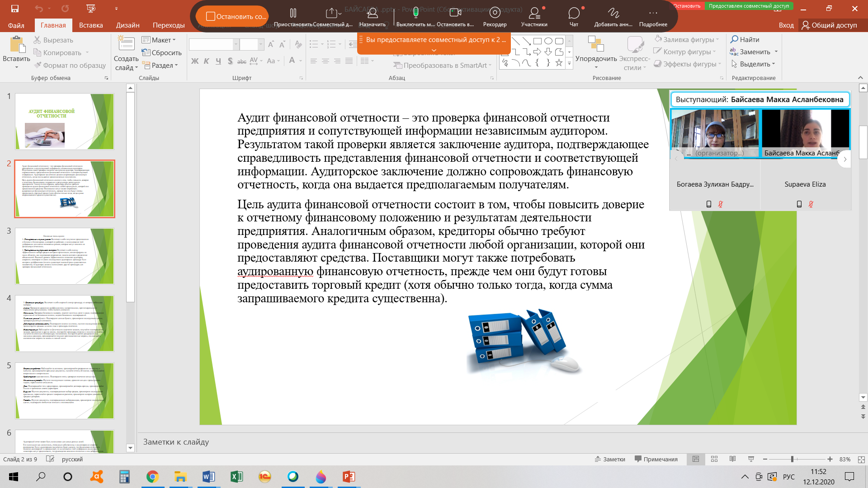
Task: Toggle Comments pane in status bar
Action: 656,459
